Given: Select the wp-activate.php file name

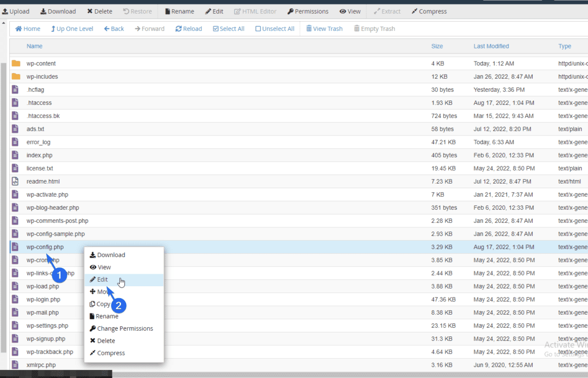Looking at the screenshot, I should [x=47, y=194].
